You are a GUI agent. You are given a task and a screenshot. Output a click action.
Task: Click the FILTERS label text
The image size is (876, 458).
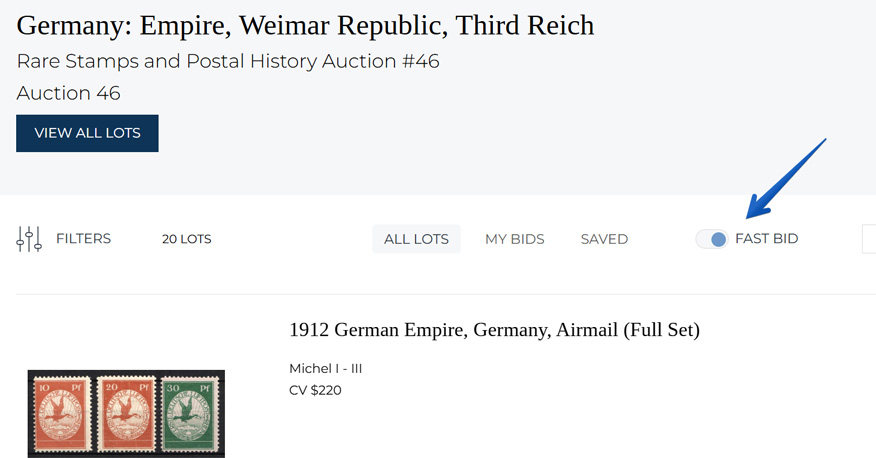click(x=83, y=239)
